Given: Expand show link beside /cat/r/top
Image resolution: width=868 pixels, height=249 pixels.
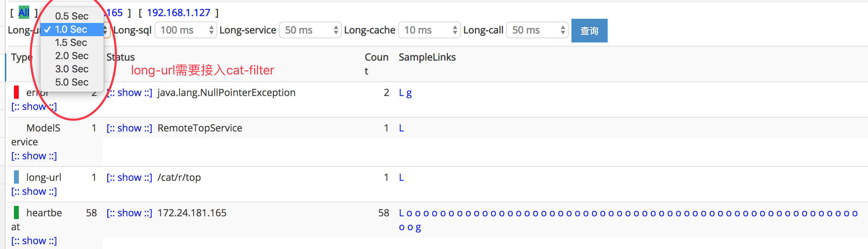Looking at the screenshot, I should pos(129,177).
